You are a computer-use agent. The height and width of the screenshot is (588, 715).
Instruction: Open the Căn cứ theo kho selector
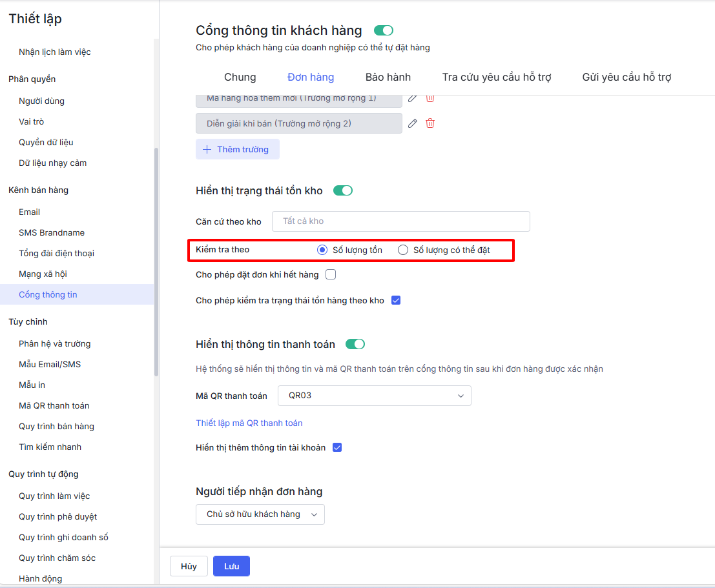click(400, 221)
